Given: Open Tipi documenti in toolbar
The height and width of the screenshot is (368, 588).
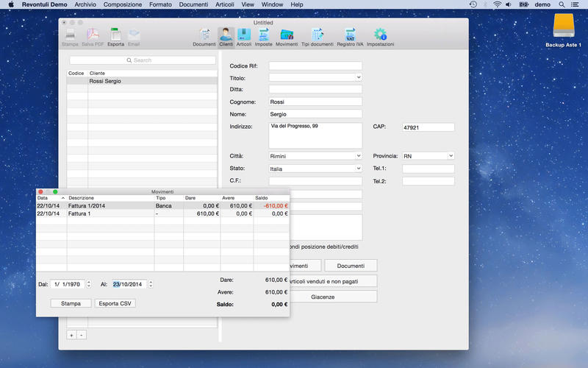Looking at the screenshot, I should click(317, 35).
